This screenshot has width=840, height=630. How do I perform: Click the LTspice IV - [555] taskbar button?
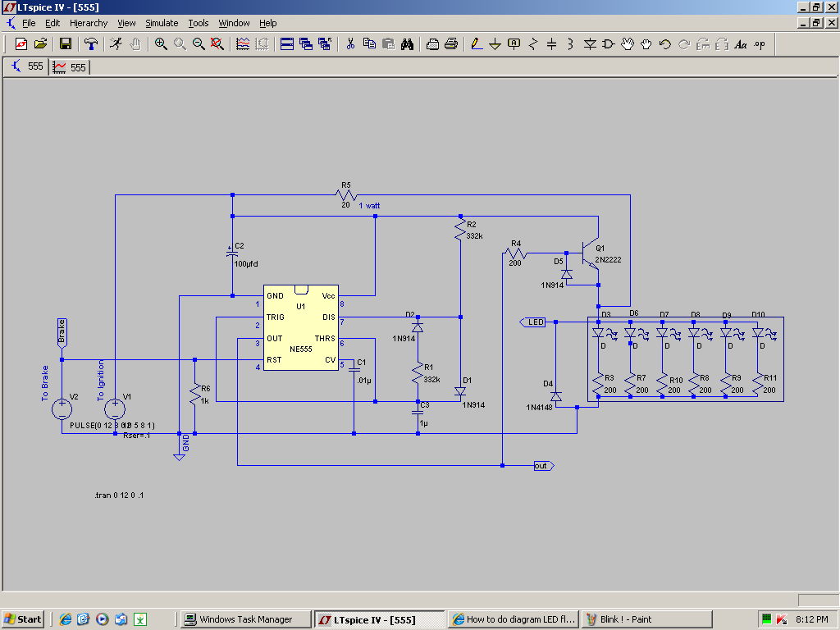379,620
